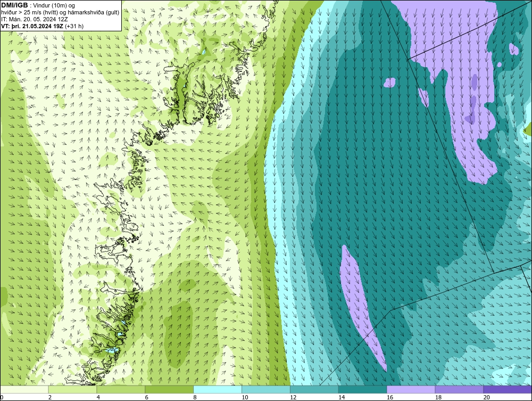Click the 6–8 m/s olive green swatch

[x=169, y=389]
